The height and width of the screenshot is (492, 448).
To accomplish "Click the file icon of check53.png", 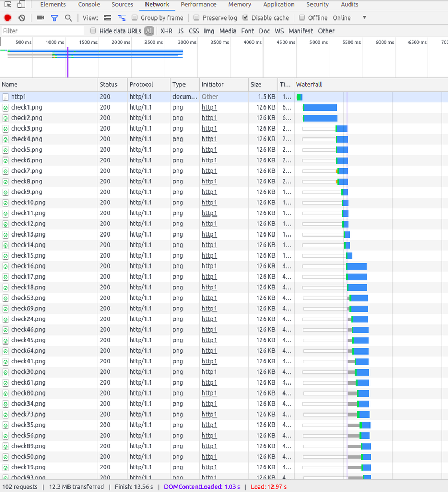I will click(5, 298).
